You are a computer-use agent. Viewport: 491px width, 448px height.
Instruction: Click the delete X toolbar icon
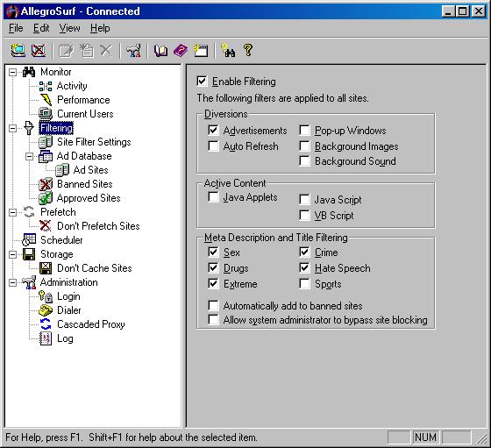click(x=106, y=50)
